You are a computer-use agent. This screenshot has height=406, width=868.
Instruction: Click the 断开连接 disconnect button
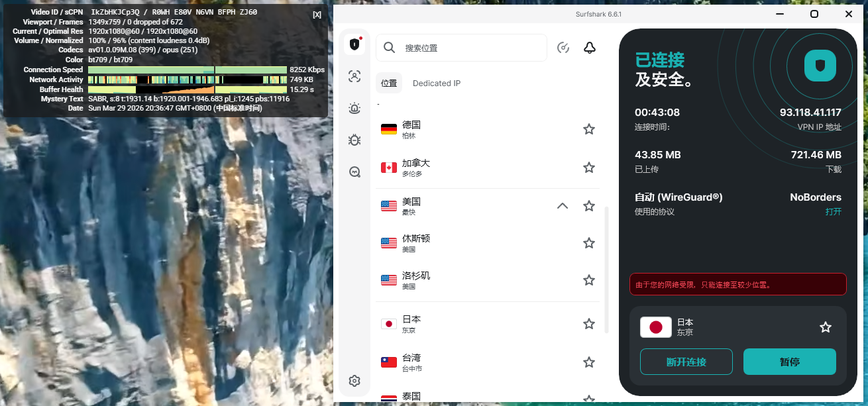[x=686, y=362]
